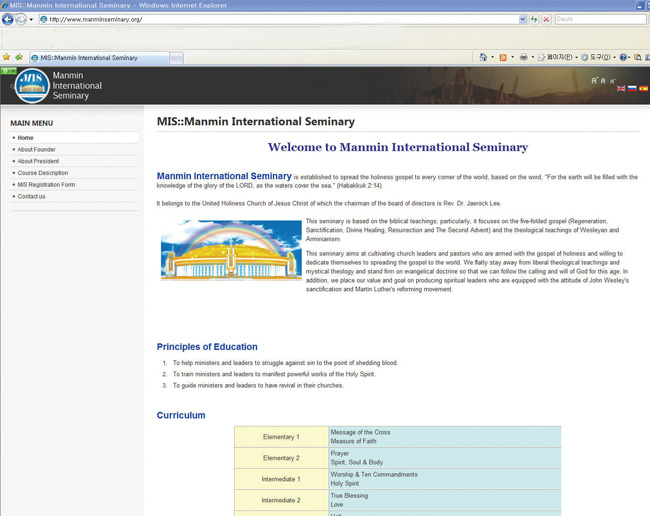Open Course Description in the main menu
Screen dimensions: 650x516
tap(74, 173)
